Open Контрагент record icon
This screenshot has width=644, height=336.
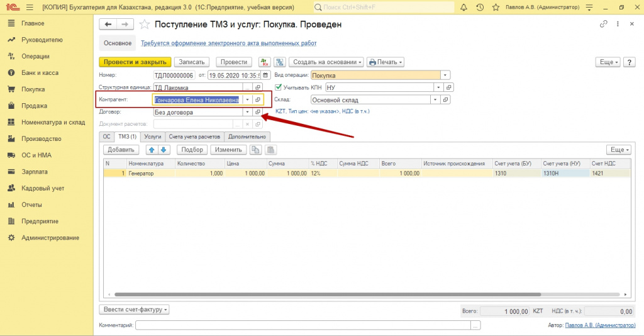tap(258, 100)
